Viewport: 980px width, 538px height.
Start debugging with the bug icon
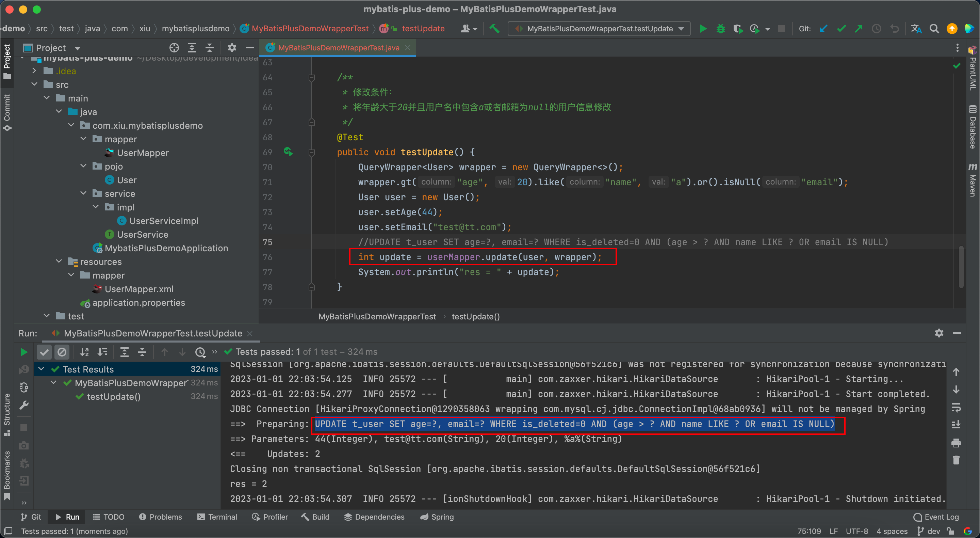coord(720,29)
